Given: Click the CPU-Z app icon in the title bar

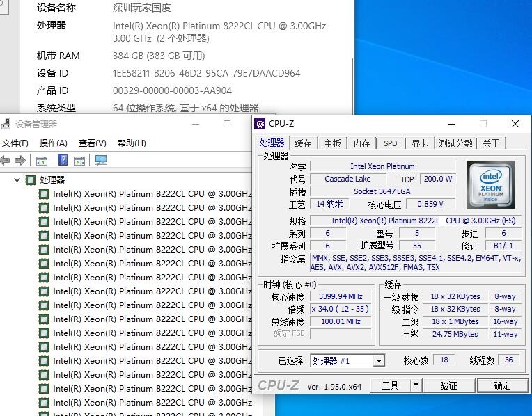Looking at the screenshot, I should pos(260,124).
